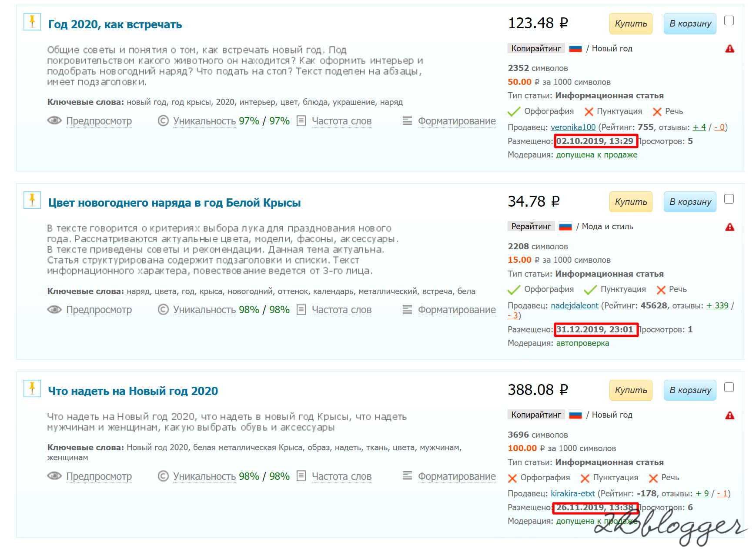756x549 pixels.
Task: Open article 'Что надеть на Новый год 2020'
Action: tap(133, 391)
